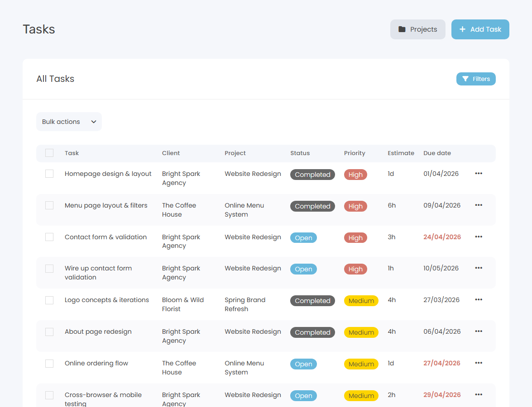This screenshot has width=532, height=407.
Task: Sort by the Project column header
Action: tap(235, 153)
